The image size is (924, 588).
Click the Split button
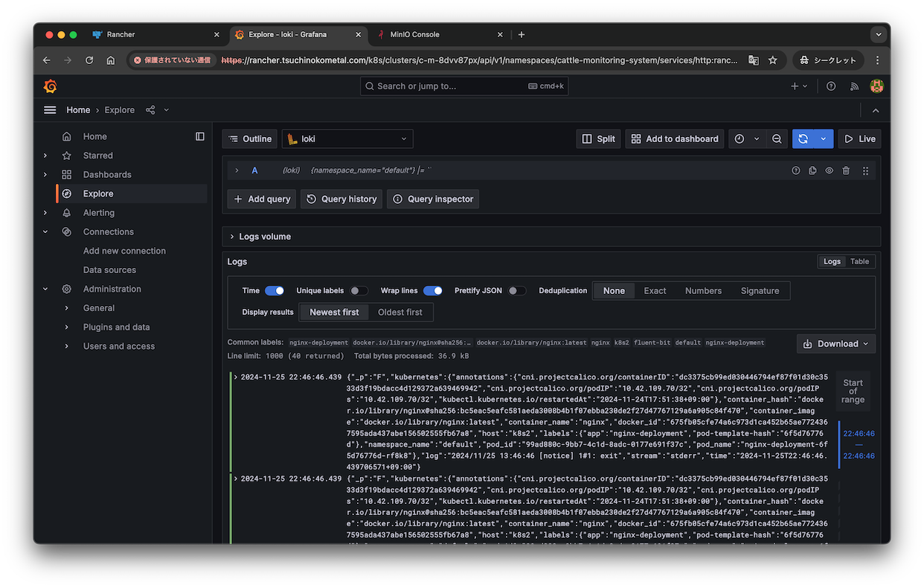[598, 139]
